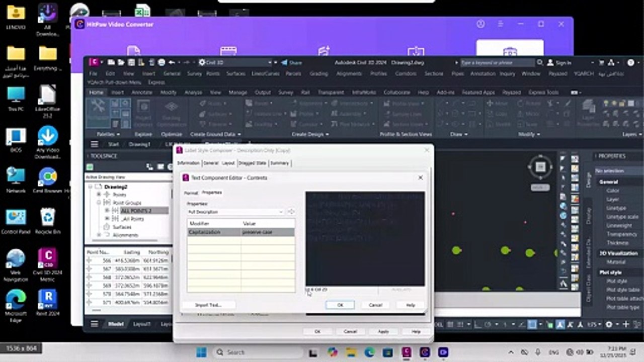Click inside the dark text preview editor area
The height and width of the screenshot is (362, 644).
click(x=365, y=238)
